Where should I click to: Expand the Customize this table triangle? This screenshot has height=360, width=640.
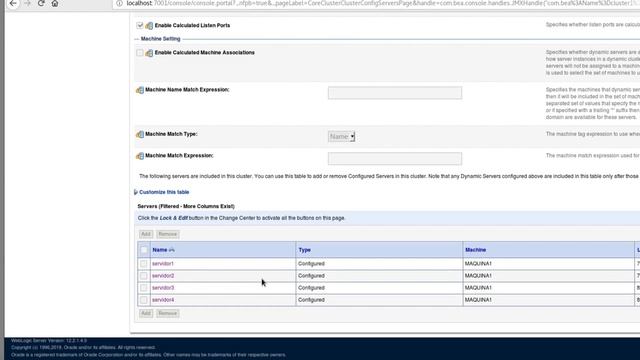pos(136,192)
